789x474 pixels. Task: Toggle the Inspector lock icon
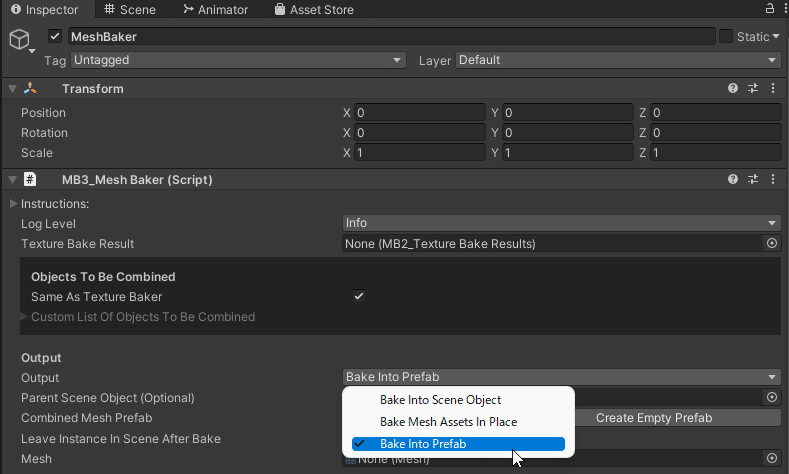[769, 8]
